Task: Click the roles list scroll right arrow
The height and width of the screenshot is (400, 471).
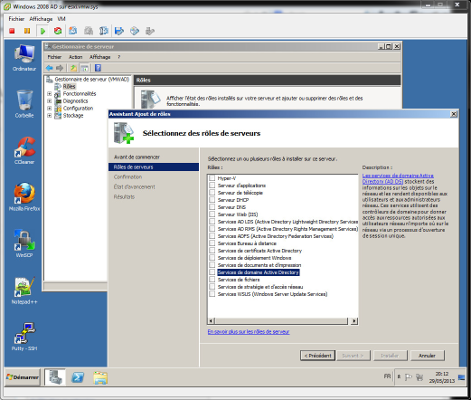Action: [x=354, y=321]
